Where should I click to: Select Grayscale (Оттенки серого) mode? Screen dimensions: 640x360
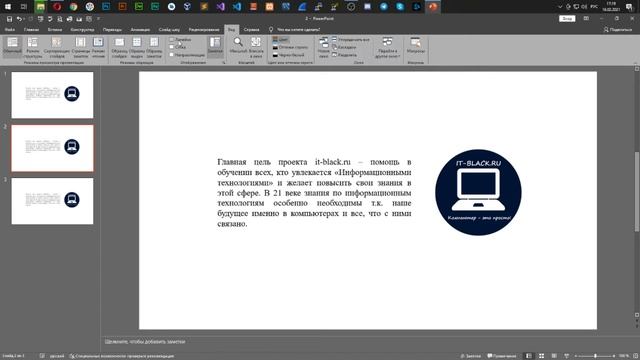pyautogui.click(x=290, y=47)
